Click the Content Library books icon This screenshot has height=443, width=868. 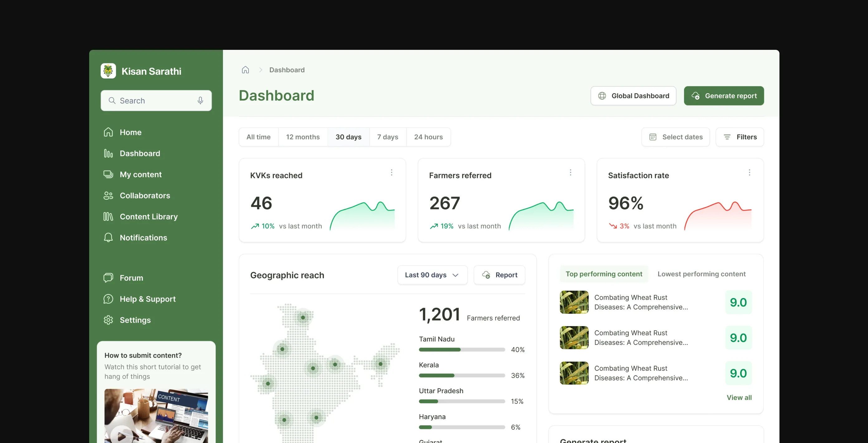click(108, 216)
